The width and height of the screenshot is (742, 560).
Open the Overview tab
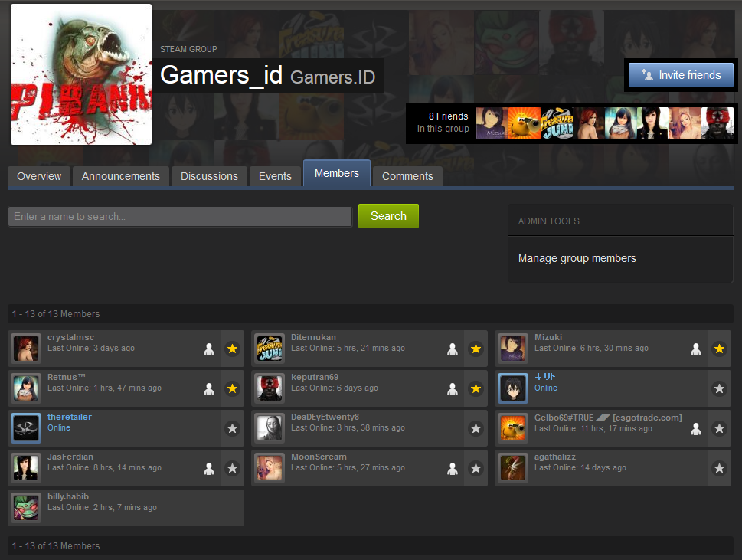click(x=39, y=176)
